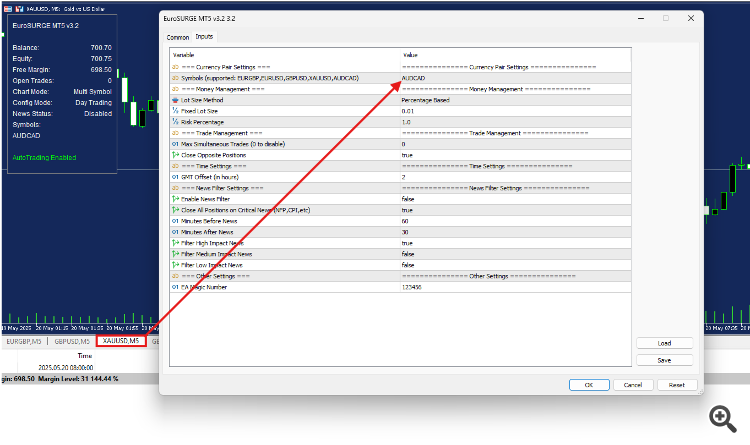
Task: Click the Fixed Lot Size fraction icon
Action: tap(175, 111)
